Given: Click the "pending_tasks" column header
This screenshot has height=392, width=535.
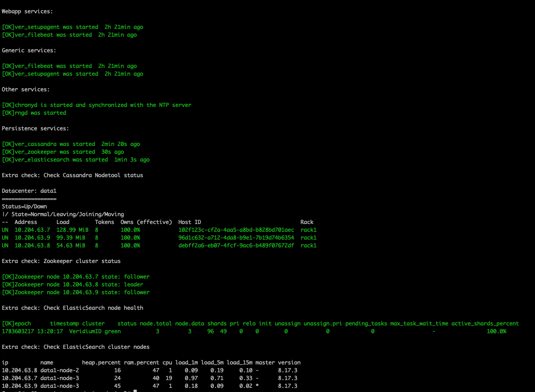Looking at the screenshot, I should tap(366, 324).
